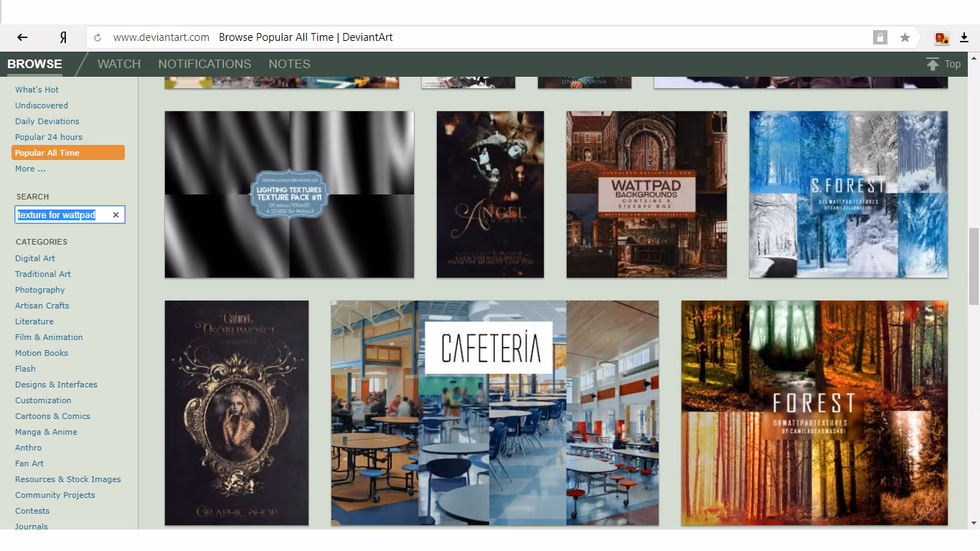Select the Literature category
This screenshot has width=980, height=551.
tap(34, 321)
